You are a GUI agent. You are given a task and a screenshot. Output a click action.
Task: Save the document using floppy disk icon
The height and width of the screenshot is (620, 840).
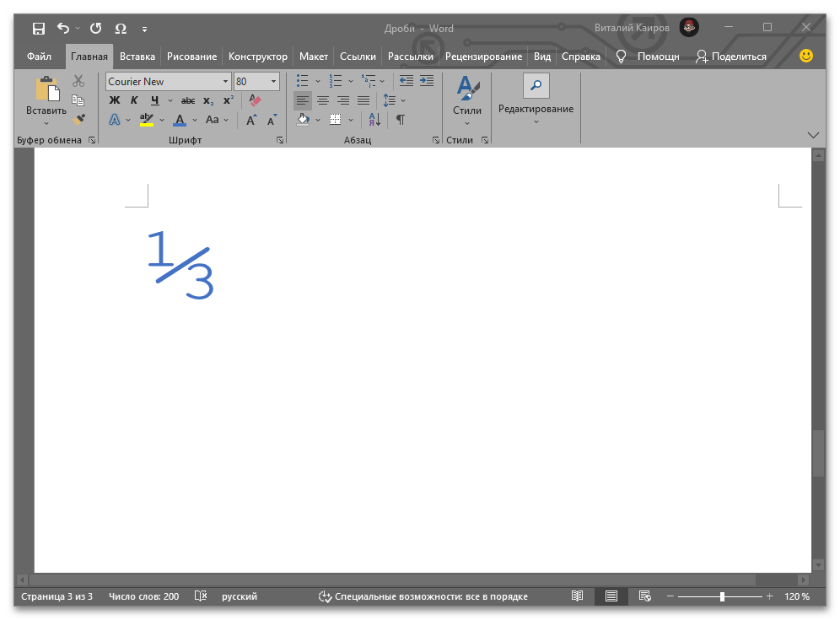pos(39,29)
